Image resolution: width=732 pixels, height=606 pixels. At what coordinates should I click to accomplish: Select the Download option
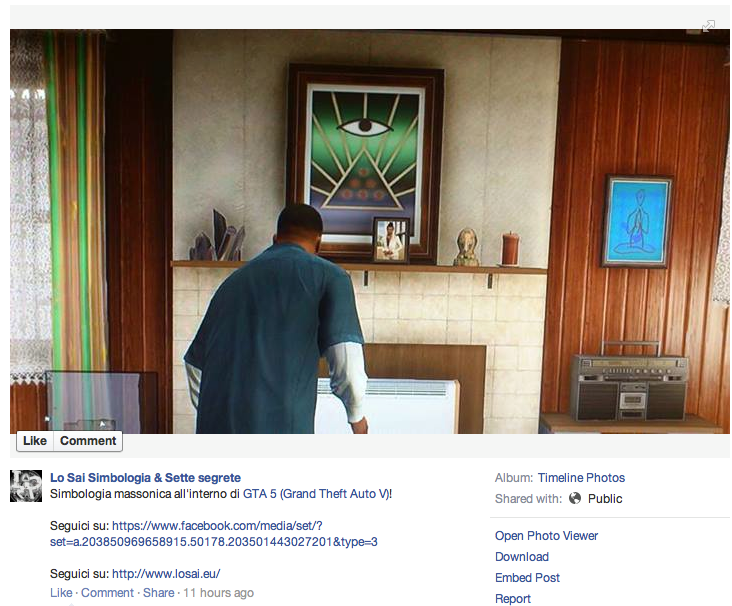click(x=522, y=557)
